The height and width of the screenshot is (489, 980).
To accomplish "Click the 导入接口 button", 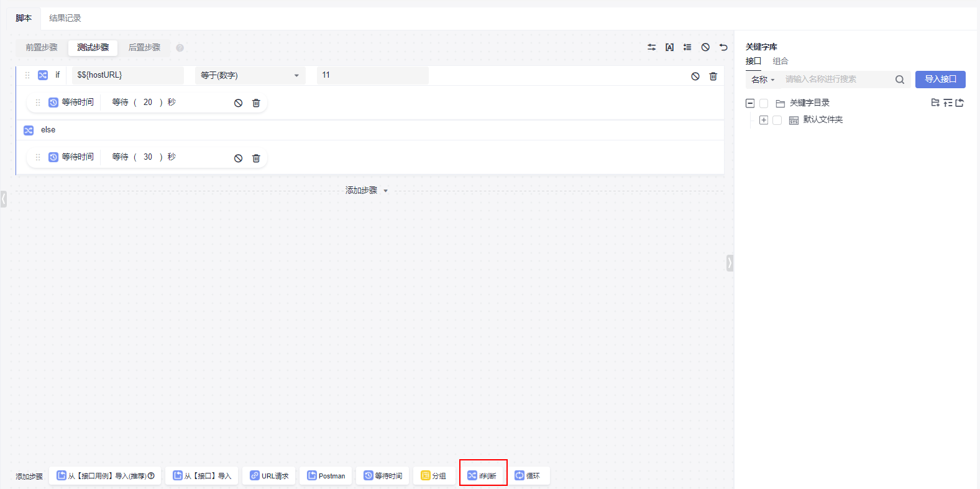I will point(940,80).
